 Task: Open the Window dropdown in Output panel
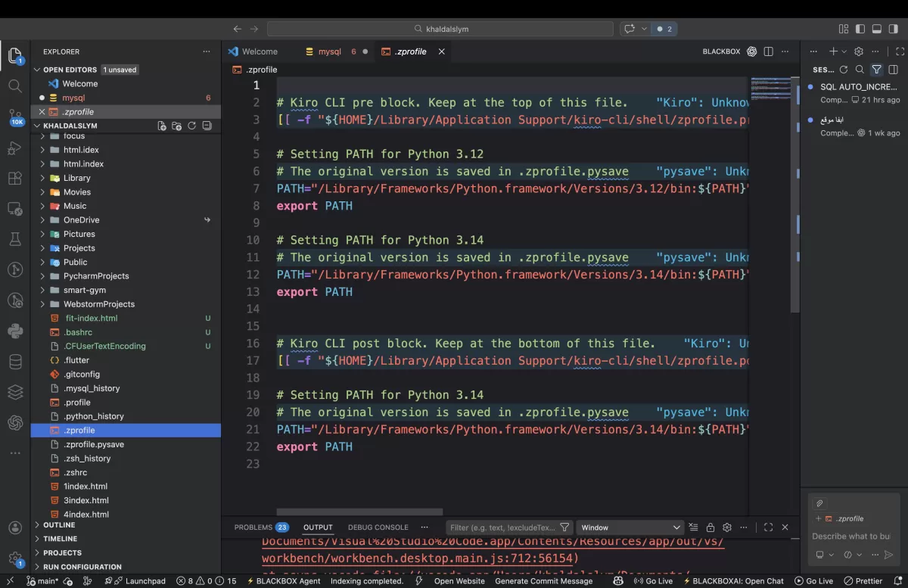630,527
